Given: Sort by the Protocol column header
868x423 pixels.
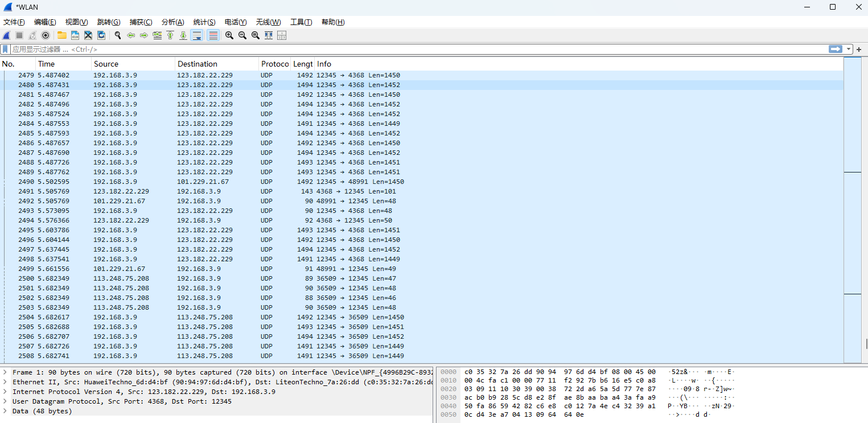Looking at the screenshot, I should [275, 64].
